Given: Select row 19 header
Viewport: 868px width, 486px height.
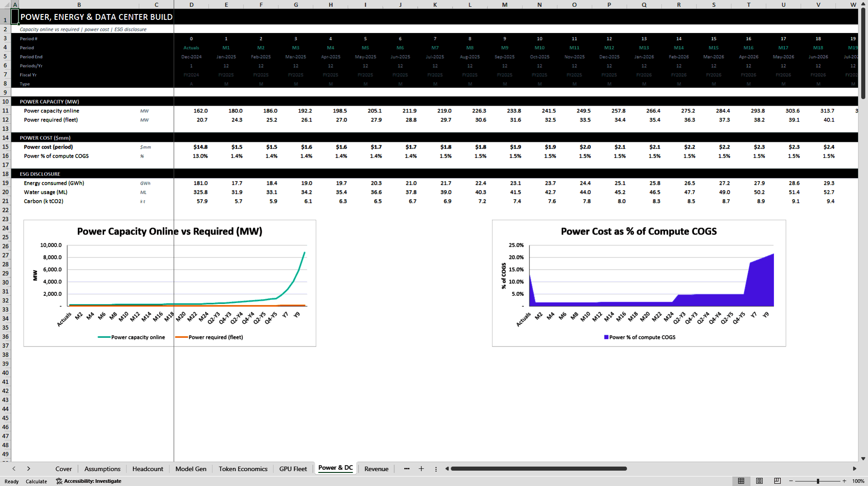Looking at the screenshot, I should pyautogui.click(x=5, y=183).
